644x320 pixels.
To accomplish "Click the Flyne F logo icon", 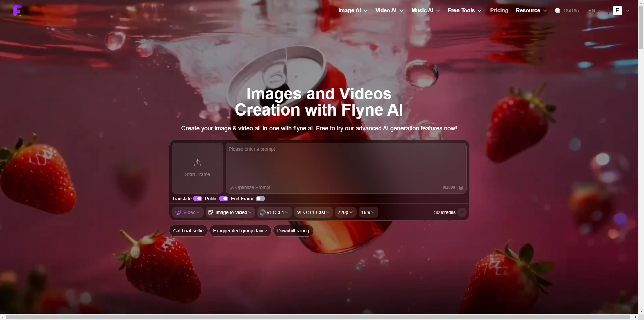I will [17, 11].
